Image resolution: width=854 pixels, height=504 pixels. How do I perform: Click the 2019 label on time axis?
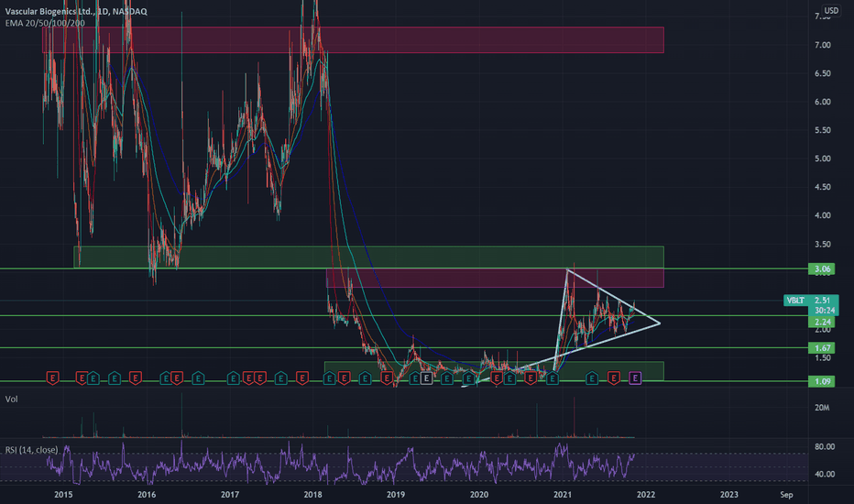(x=396, y=494)
